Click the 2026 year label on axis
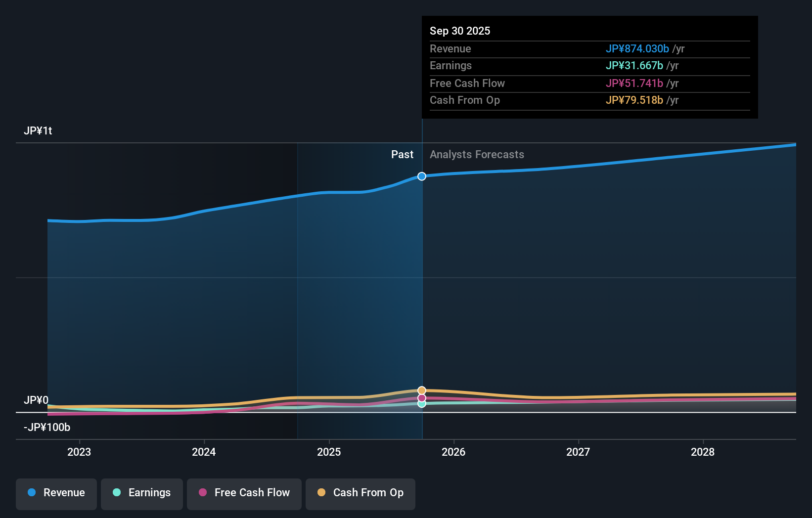812x518 pixels. tap(453, 452)
